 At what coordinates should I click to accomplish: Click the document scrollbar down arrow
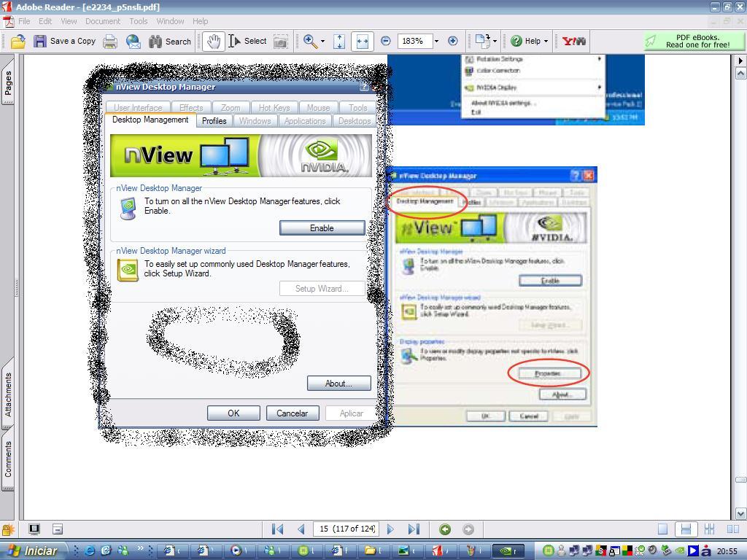tap(740, 513)
